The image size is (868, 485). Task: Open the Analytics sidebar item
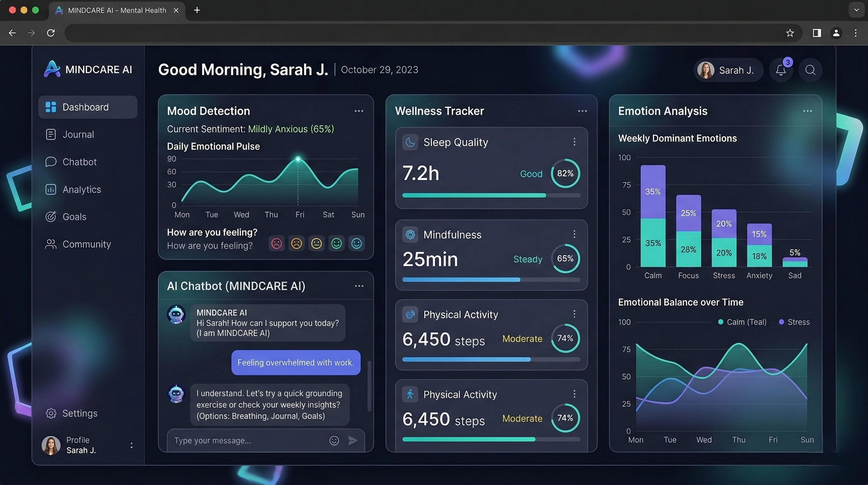click(82, 189)
